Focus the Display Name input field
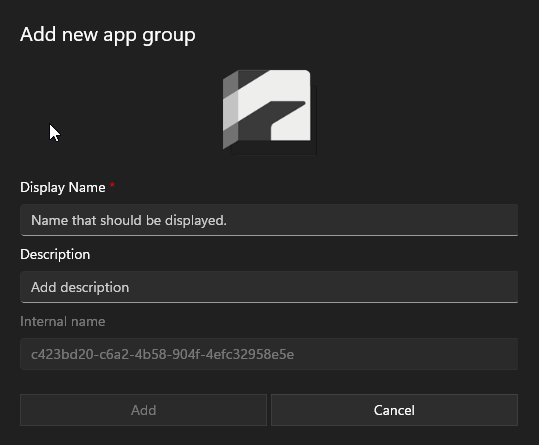 coord(269,220)
